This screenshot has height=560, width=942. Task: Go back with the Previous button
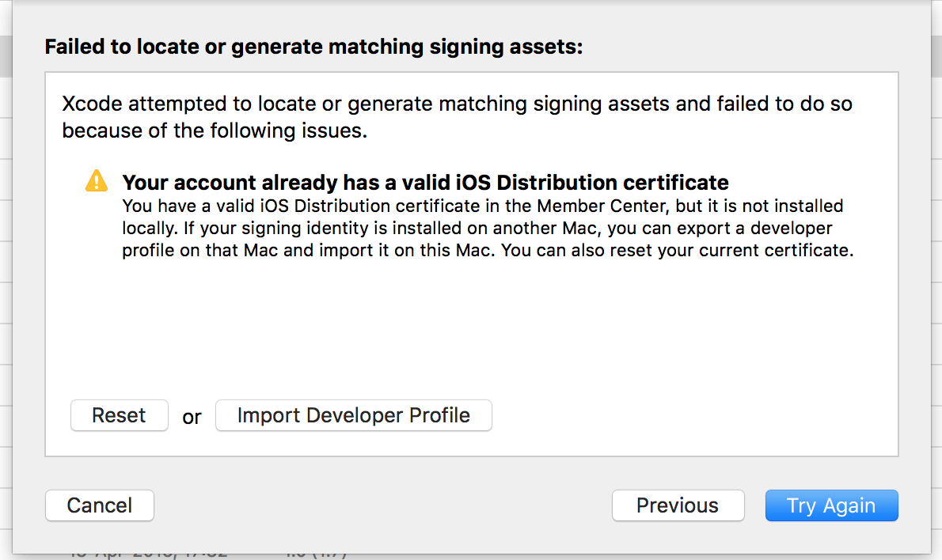pos(678,505)
